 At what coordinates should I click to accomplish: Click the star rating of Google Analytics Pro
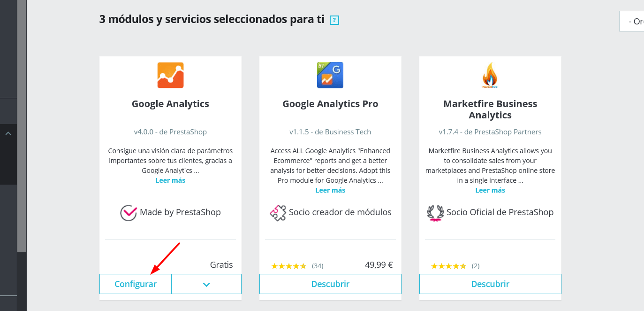tap(289, 266)
